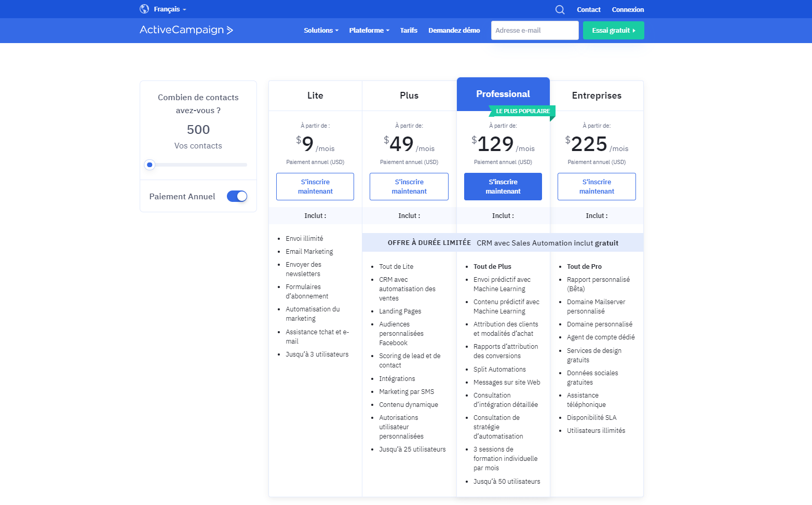Click the ActiveCampaign logo

pyautogui.click(x=186, y=30)
